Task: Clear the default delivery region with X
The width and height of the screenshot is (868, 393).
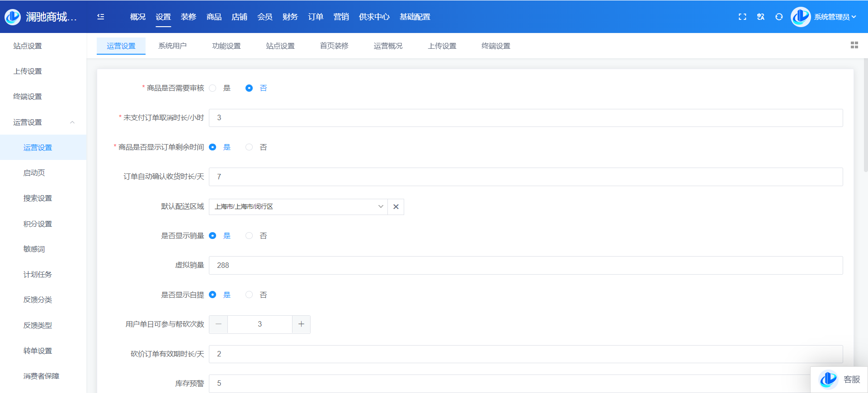Action: point(396,207)
